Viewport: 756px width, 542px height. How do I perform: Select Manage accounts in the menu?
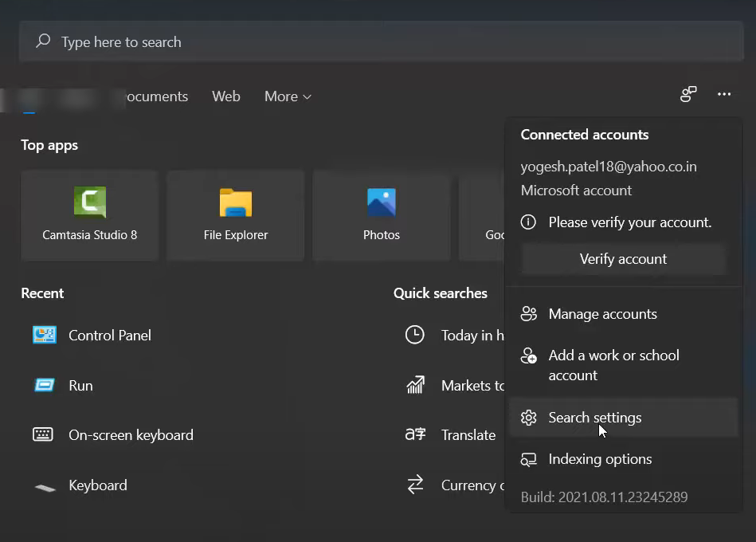pyautogui.click(x=602, y=314)
